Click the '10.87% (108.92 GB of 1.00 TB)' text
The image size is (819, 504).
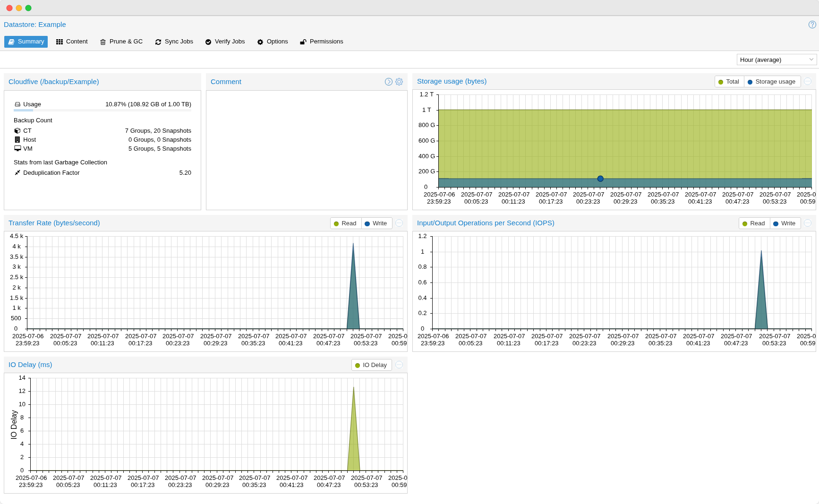pos(148,104)
